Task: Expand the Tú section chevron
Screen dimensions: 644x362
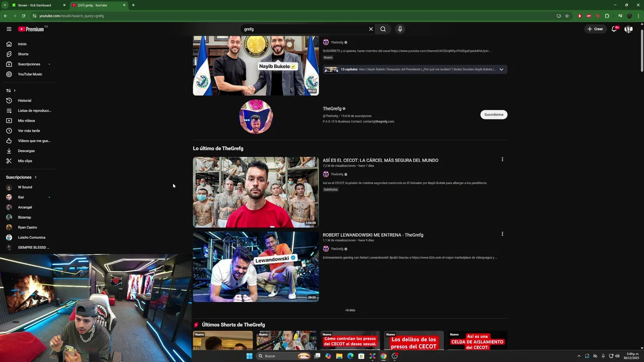Action: [x=15, y=90]
